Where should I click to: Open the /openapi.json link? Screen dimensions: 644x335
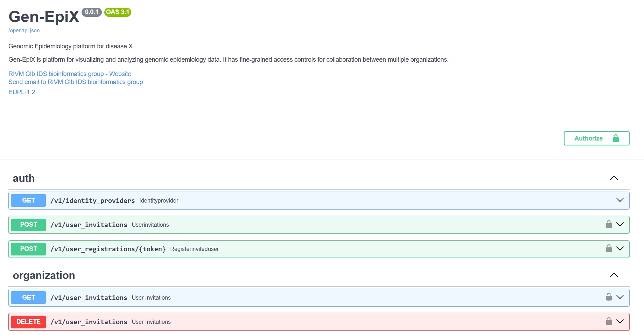24,30
